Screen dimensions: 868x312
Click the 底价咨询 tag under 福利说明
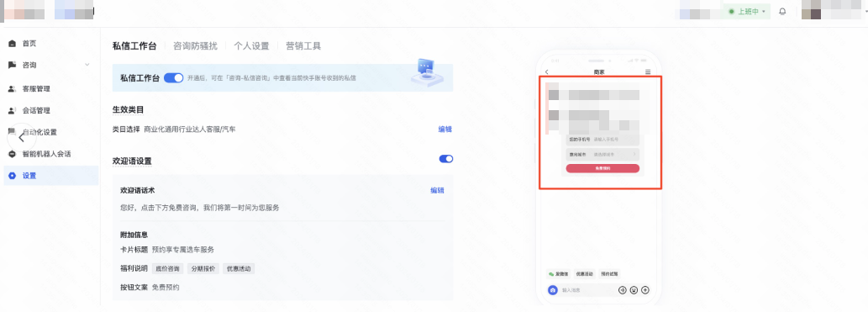click(168, 269)
